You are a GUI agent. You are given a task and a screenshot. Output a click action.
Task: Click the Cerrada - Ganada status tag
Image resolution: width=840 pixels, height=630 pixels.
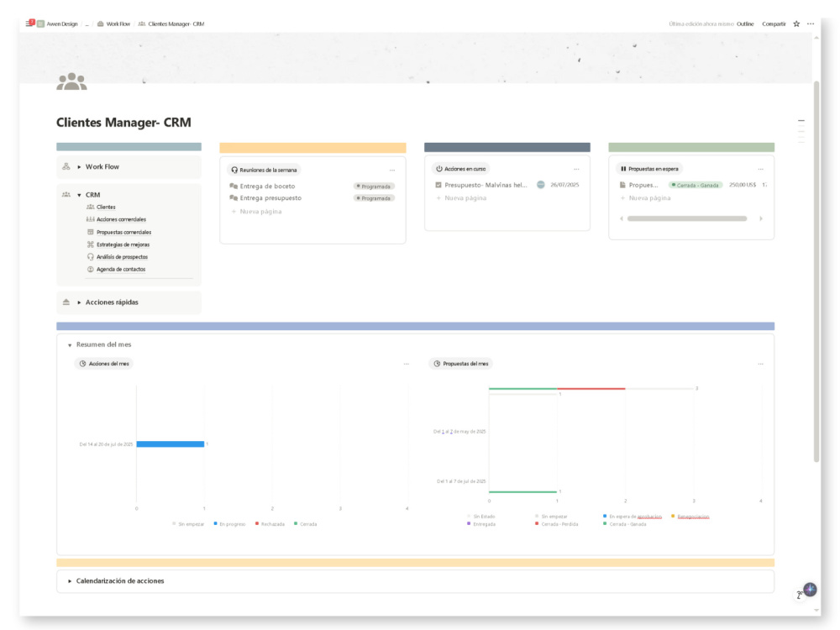(696, 185)
